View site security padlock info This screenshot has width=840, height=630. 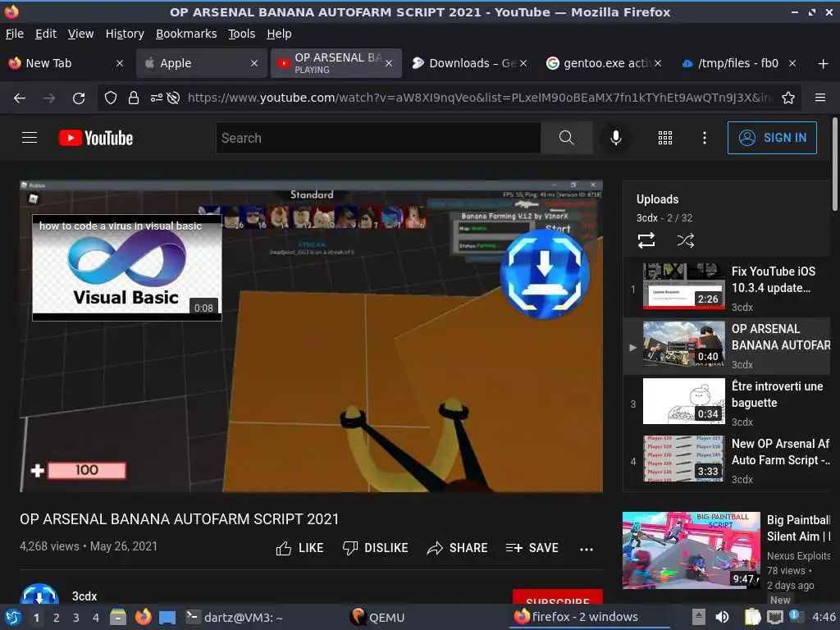pyautogui.click(x=134, y=98)
